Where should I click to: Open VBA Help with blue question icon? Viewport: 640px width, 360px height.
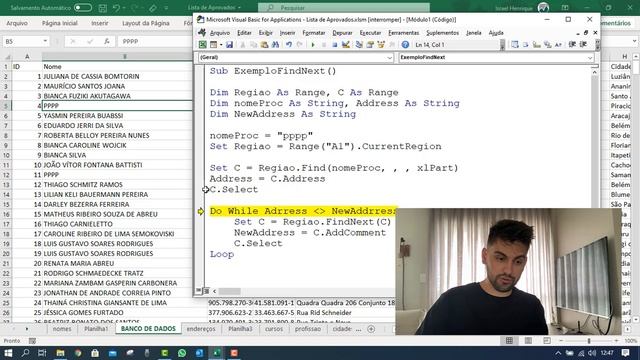(x=405, y=45)
